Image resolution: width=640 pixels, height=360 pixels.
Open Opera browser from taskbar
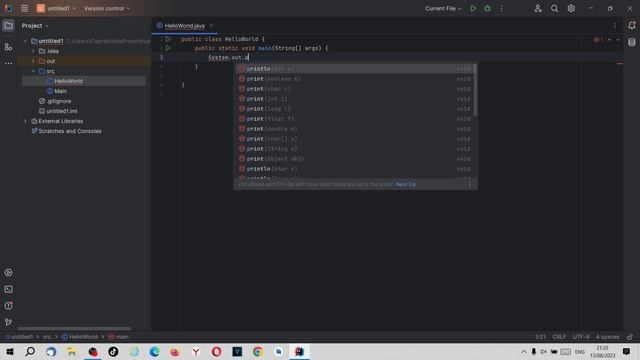(x=216, y=351)
